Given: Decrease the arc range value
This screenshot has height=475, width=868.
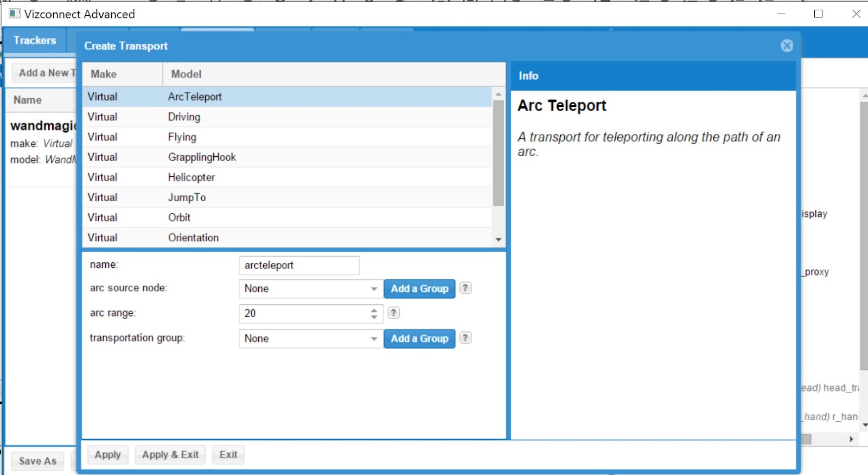Looking at the screenshot, I should click(x=374, y=317).
